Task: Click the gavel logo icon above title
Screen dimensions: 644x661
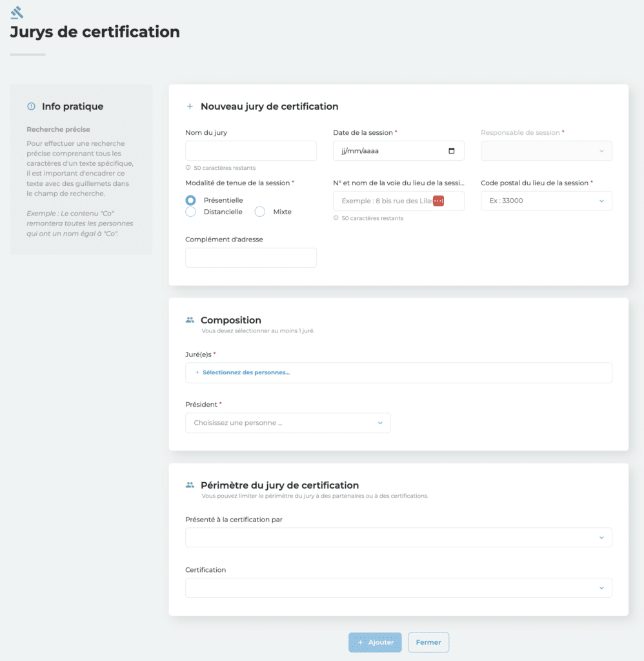Action: [17, 12]
